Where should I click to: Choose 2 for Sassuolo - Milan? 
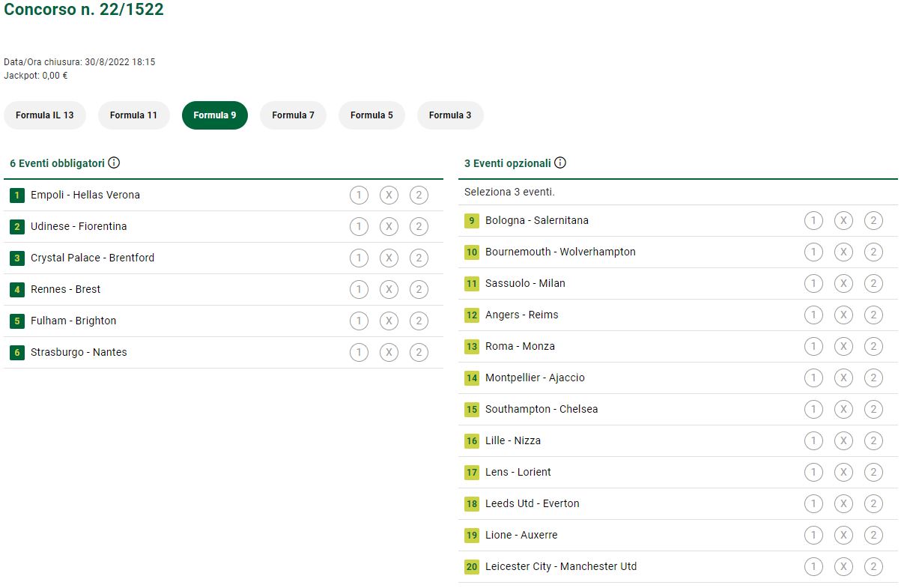click(x=873, y=284)
